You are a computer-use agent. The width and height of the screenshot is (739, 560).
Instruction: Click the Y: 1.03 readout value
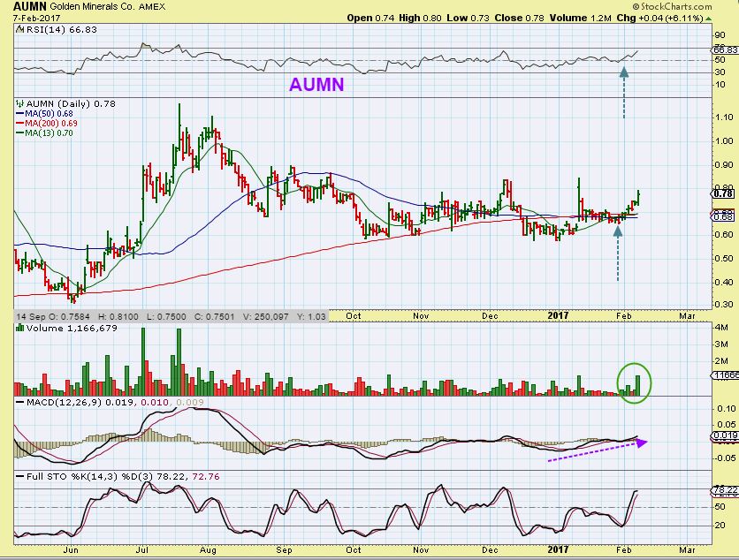click(x=311, y=316)
